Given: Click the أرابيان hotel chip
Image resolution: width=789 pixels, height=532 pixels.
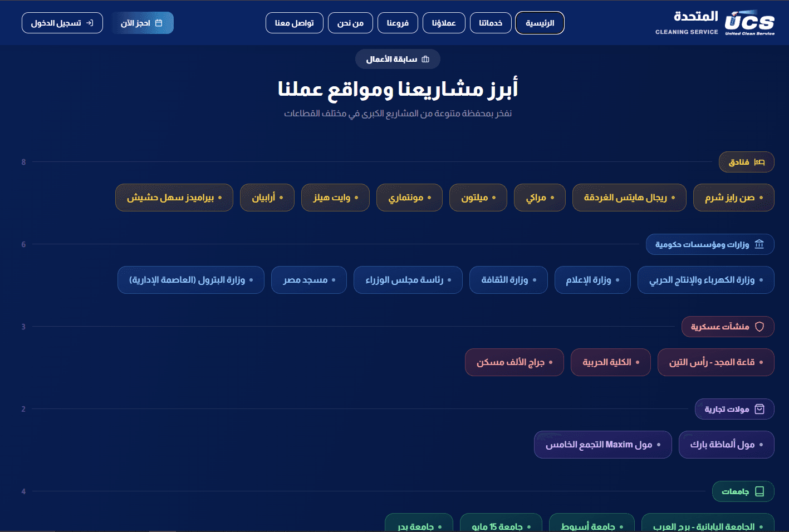Looking at the screenshot, I should pos(267,198).
